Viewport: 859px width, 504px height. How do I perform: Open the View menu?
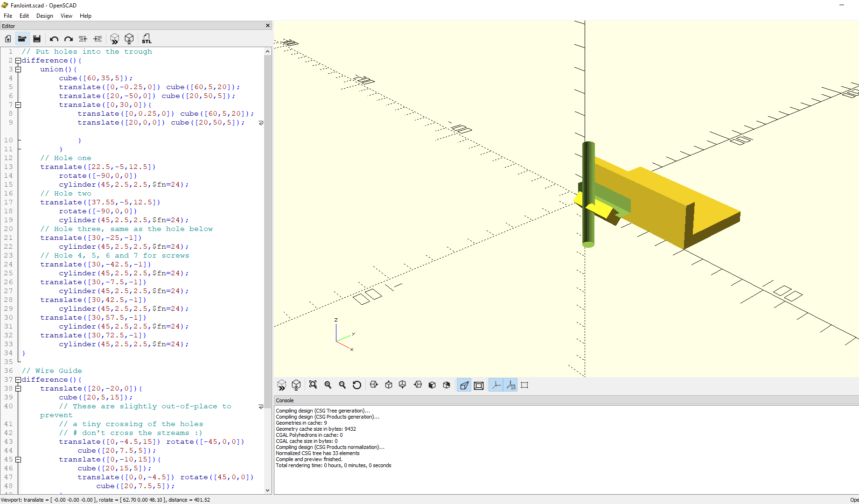click(66, 16)
